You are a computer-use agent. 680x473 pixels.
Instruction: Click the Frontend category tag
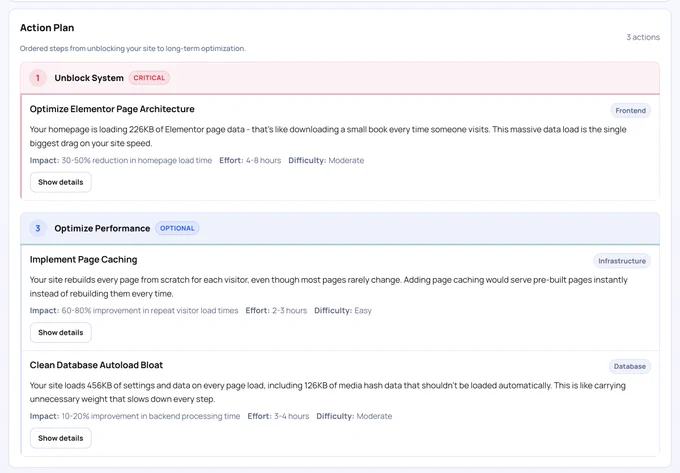coord(631,111)
